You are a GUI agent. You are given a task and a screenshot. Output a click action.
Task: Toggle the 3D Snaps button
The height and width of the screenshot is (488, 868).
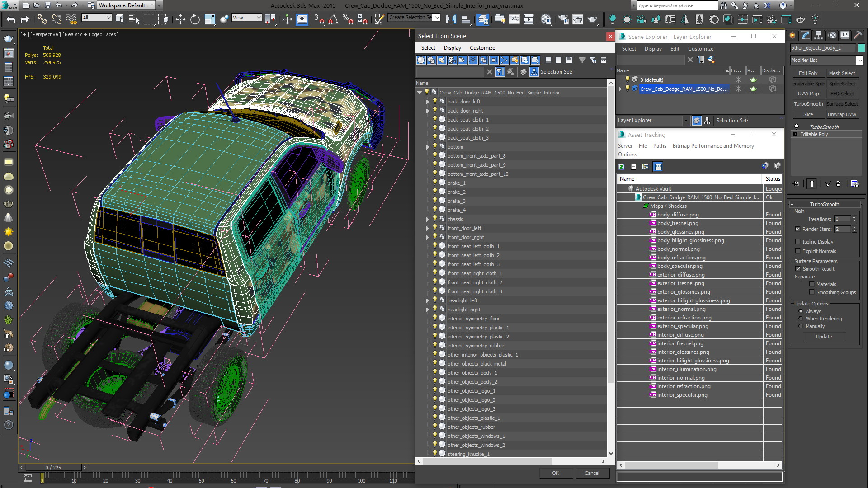[x=319, y=19]
